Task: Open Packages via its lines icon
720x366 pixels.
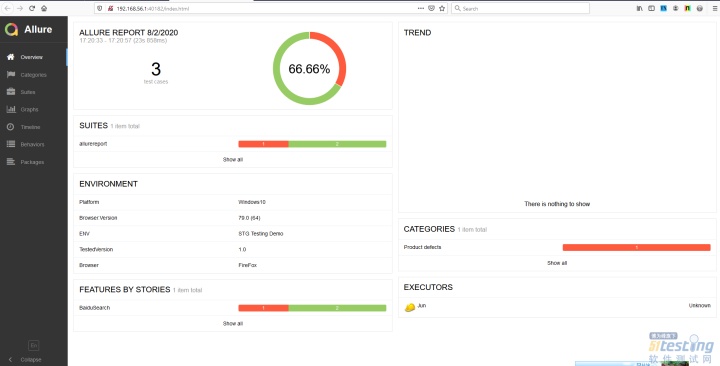Action: (11, 162)
